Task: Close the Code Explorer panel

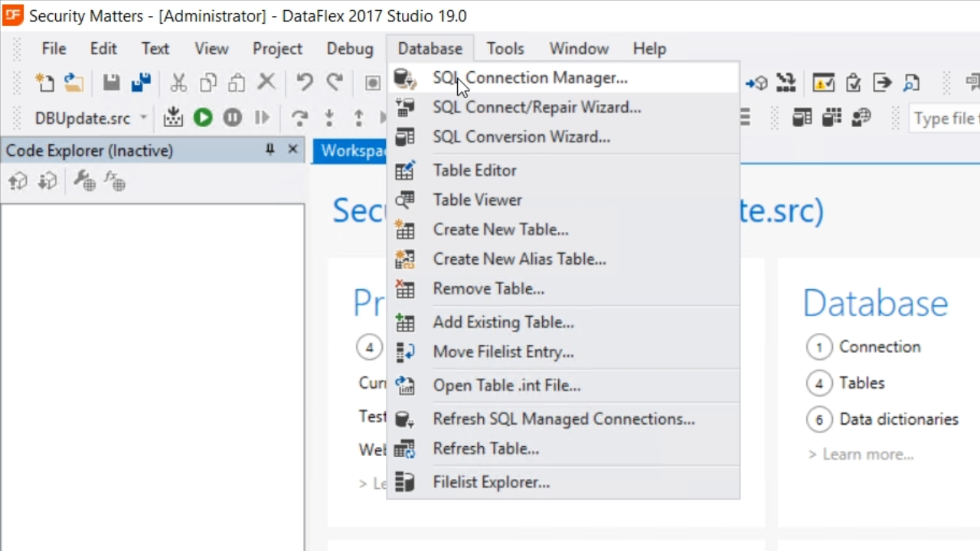Action: 292,149
